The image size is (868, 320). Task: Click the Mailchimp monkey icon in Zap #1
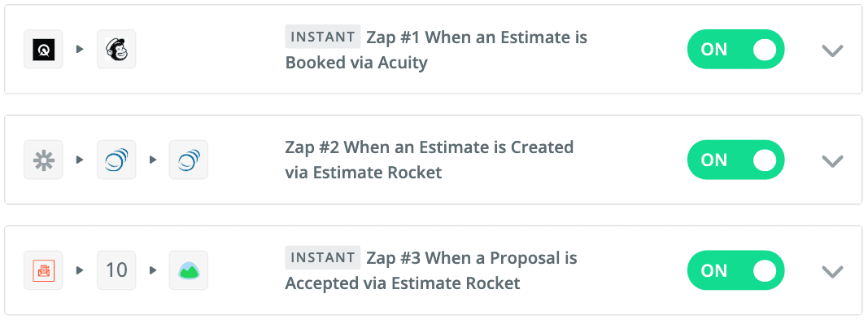coord(116,50)
